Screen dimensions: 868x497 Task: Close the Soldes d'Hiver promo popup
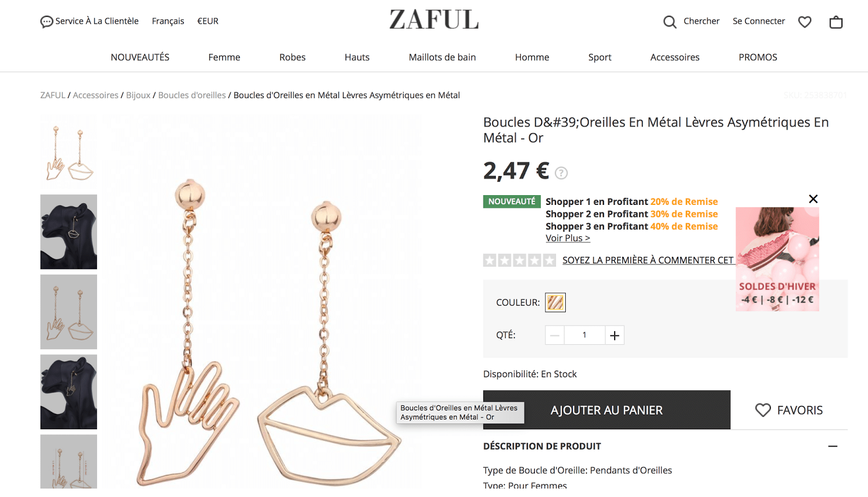pos(813,199)
